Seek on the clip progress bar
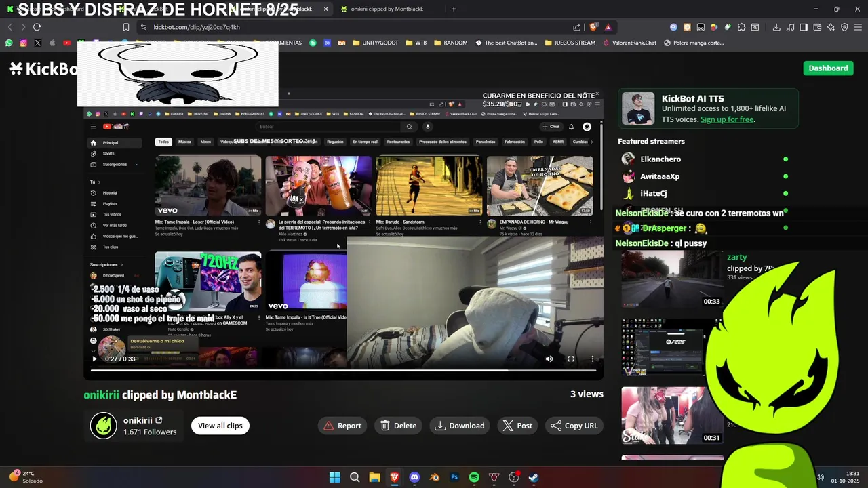 coord(343,370)
